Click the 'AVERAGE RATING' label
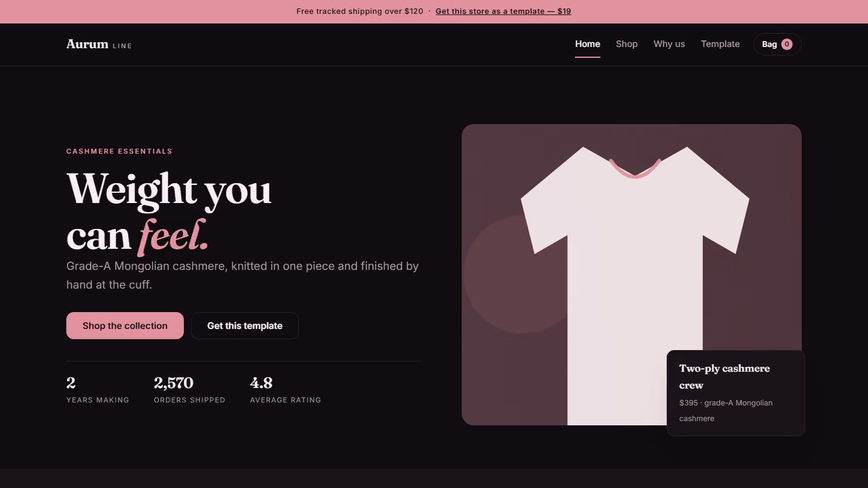 pyautogui.click(x=286, y=400)
